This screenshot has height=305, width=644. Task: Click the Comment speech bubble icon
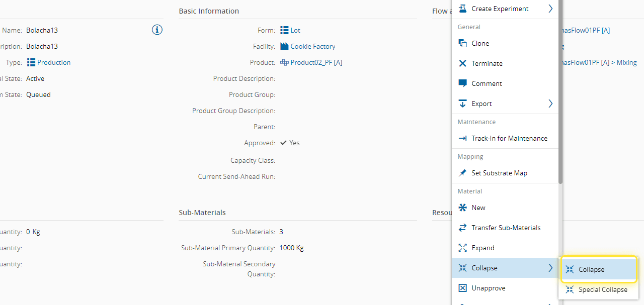coord(463,83)
